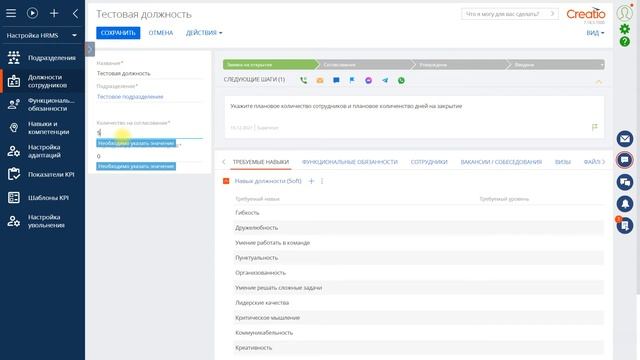The width and height of the screenshot is (640, 360).
Task: Open the system designer gear icon
Action: coord(624,29)
